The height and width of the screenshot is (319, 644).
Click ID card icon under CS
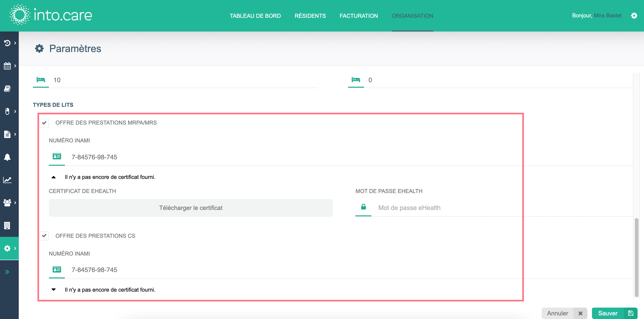pyautogui.click(x=57, y=269)
